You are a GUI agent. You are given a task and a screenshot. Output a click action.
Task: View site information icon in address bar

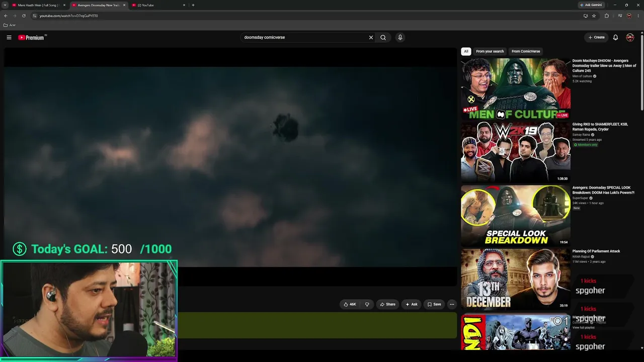tap(35, 16)
